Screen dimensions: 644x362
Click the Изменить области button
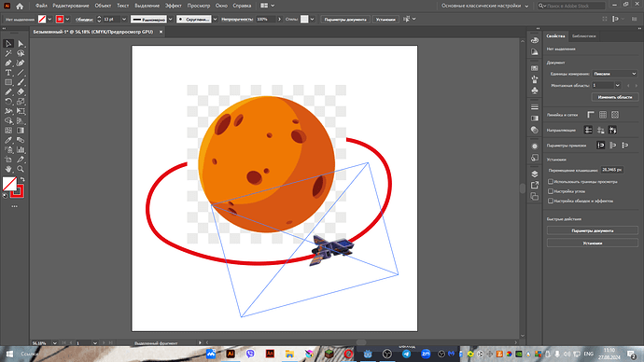point(615,97)
